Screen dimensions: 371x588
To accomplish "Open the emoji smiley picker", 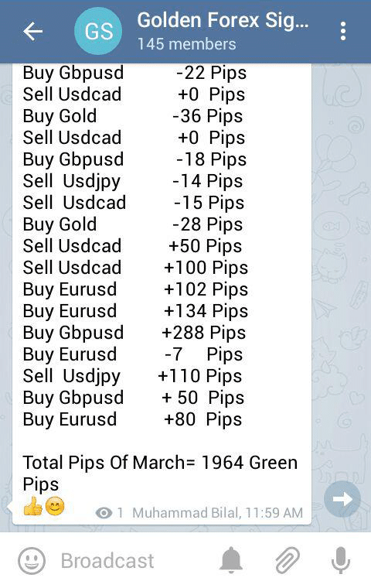I will (x=32, y=561).
